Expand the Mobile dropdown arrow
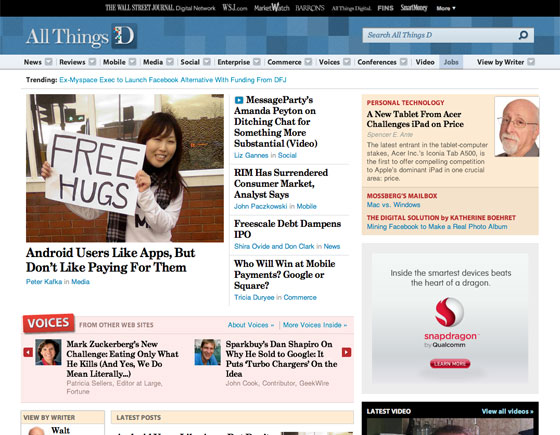560x435 pixels. 132,62
